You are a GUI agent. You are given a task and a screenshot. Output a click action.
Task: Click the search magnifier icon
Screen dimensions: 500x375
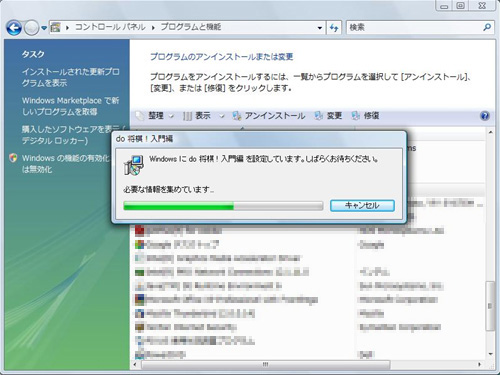pos(487,27)
